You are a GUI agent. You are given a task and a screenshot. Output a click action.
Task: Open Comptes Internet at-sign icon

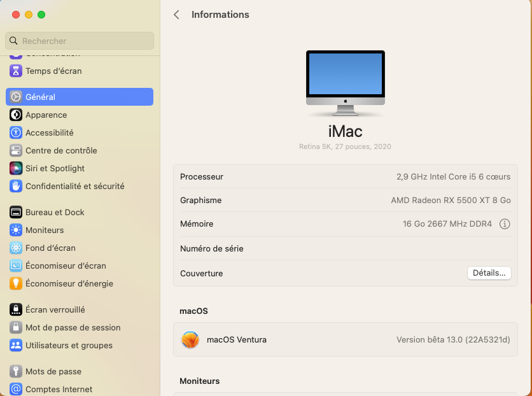click(16, 389)
